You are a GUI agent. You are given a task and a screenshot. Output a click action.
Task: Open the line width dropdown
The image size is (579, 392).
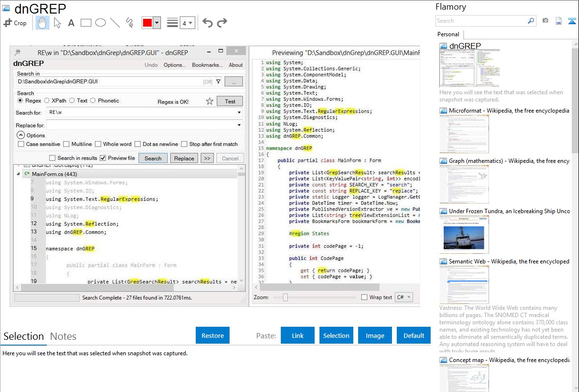tap(188, 23)
